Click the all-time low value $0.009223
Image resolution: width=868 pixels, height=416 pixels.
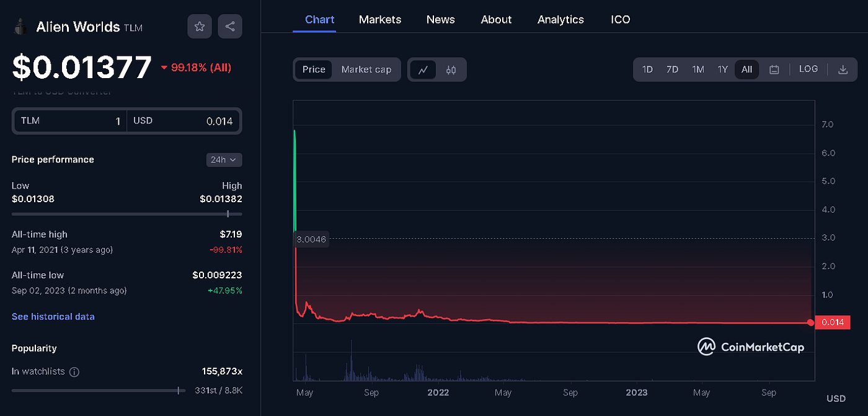217,275
